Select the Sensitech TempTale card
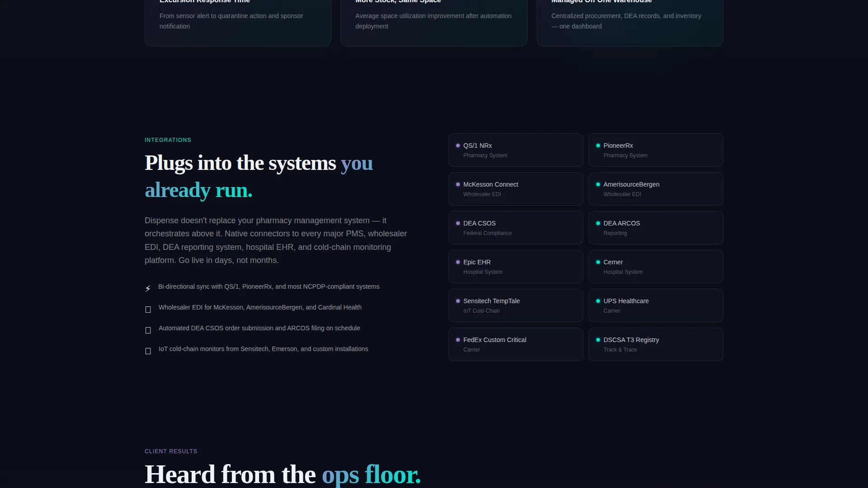Image resolution: width=868 pixels, height=488 pixels. click(x=515, y=305)
